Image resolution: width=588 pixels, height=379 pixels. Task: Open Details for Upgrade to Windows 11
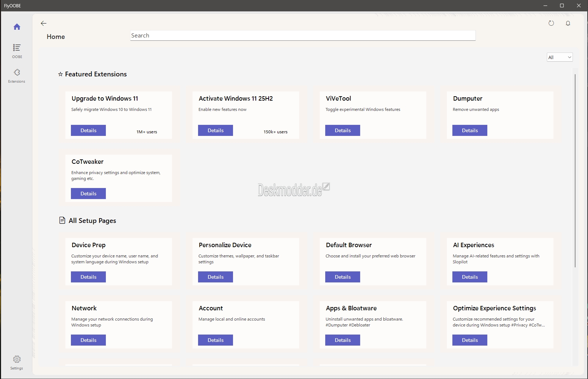click(88, 130)
